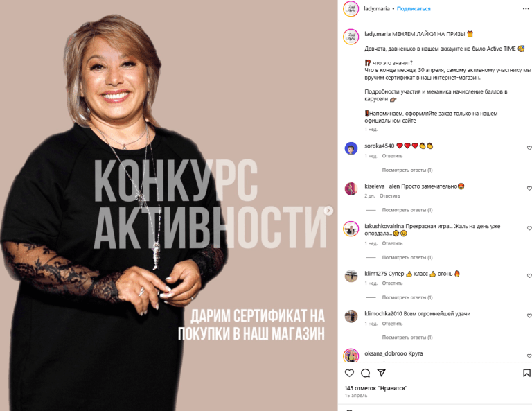Open kiseleva__alen's profile picture
The image size is (532, 411).
tap(351, 189)
